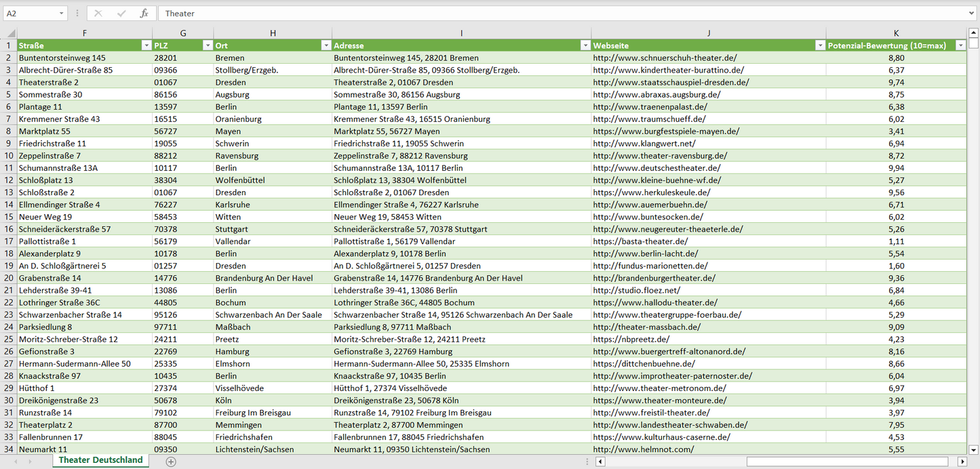
Task: Open the Name Box dropdown arrow
Action: 62,14
